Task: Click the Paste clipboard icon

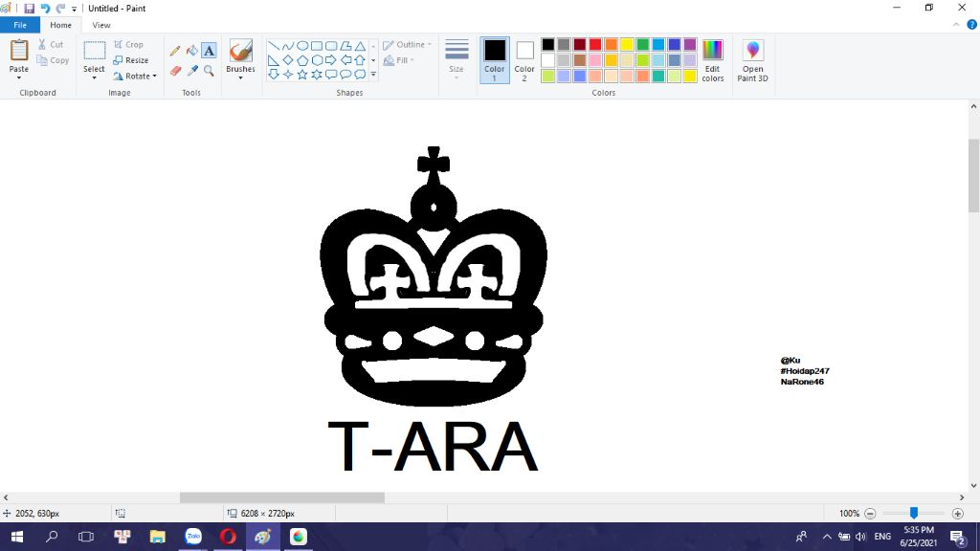Action: (x=19, y=51)
